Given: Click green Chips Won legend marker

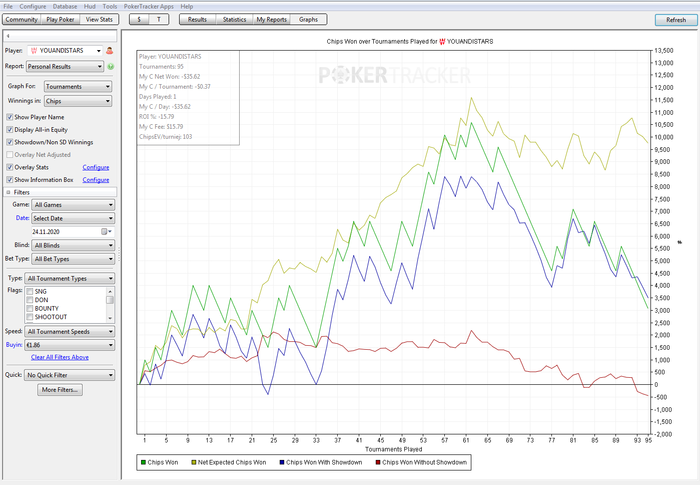Looking at the screenshot, I should click(142, 462).
